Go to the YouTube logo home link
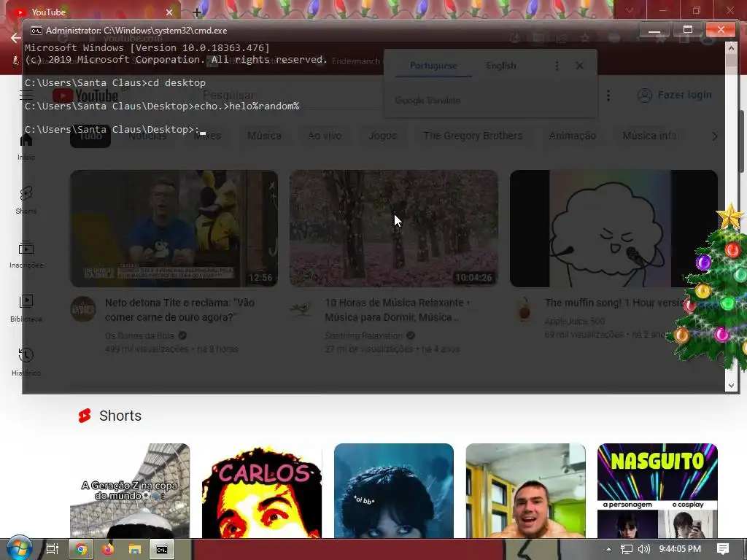Image resolution: width=747 pixels, height=560 pixels. tap(85, 96)
